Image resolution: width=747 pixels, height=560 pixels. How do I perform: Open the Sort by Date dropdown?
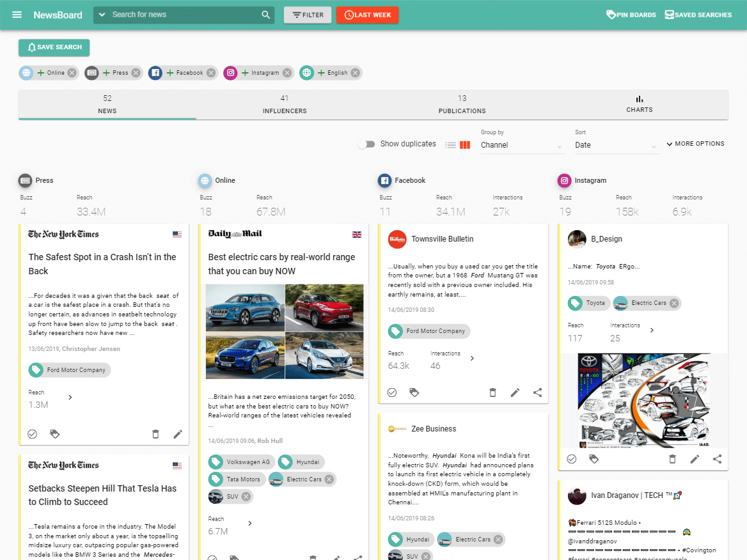click(x=616, y=145)
